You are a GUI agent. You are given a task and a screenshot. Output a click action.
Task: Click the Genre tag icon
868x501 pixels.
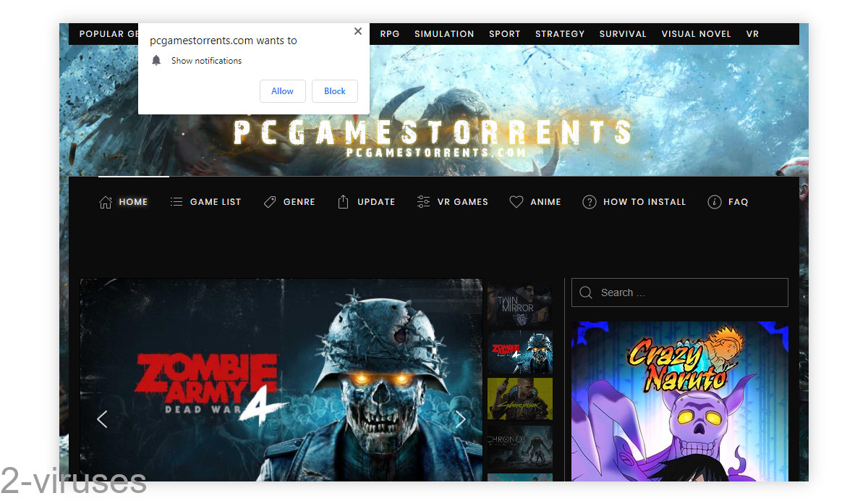coord(270,202)
